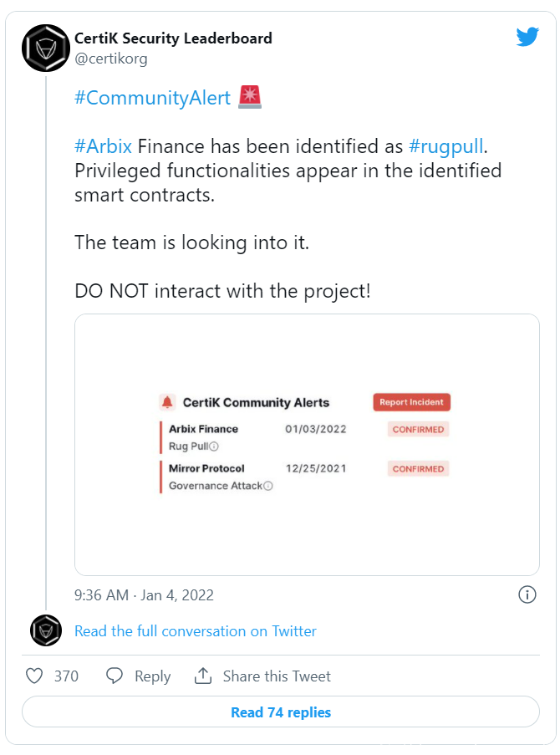Image resolution: width=560 pixels, height=755 pixels.
Task: Follow the #rugpull hashtag link
Action: pos(446,146)
